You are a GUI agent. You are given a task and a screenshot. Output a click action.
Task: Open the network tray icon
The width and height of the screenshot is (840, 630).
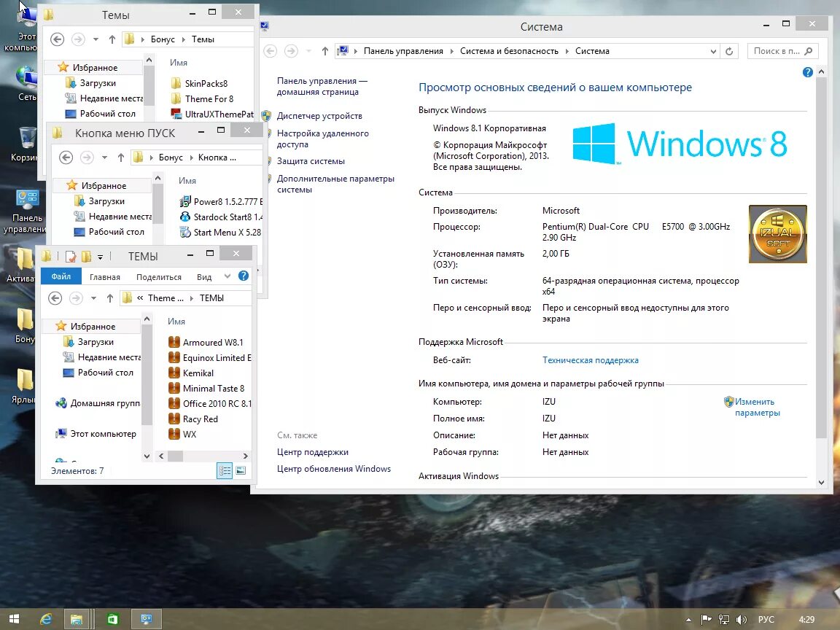pyautogui.click(x=724, y=620)
